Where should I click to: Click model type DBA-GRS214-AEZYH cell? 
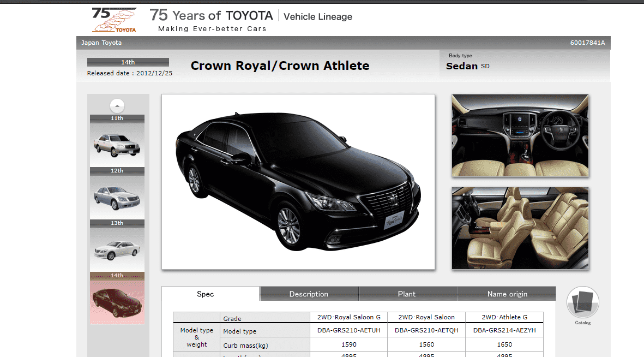[504, 330]
